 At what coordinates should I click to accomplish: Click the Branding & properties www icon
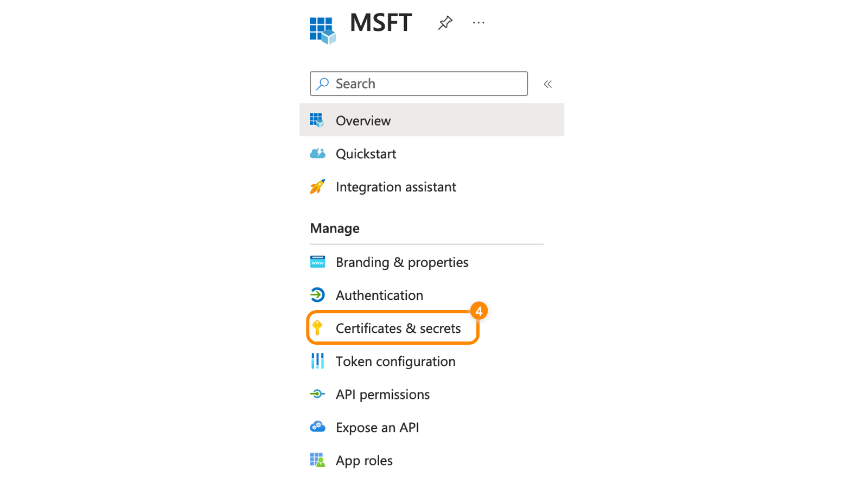pyautogui.click(x=317, y=262)
